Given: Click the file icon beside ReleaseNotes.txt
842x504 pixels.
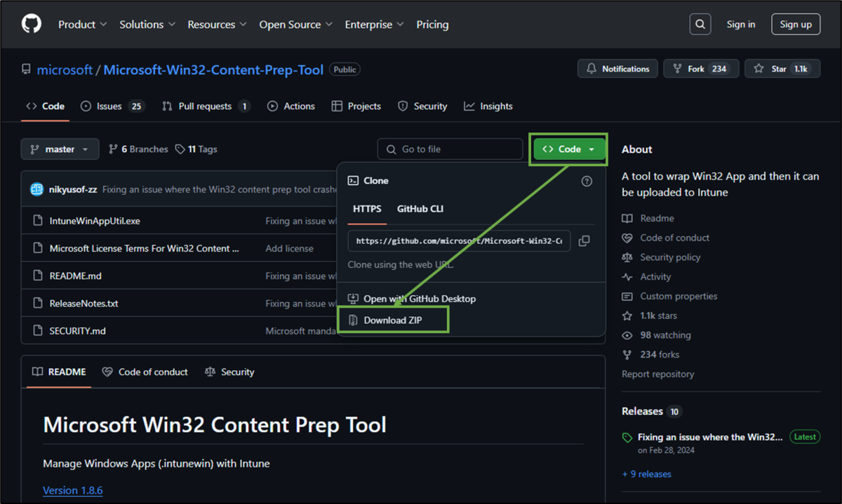Looking at the screenshot, I should [x=38, y=304].
